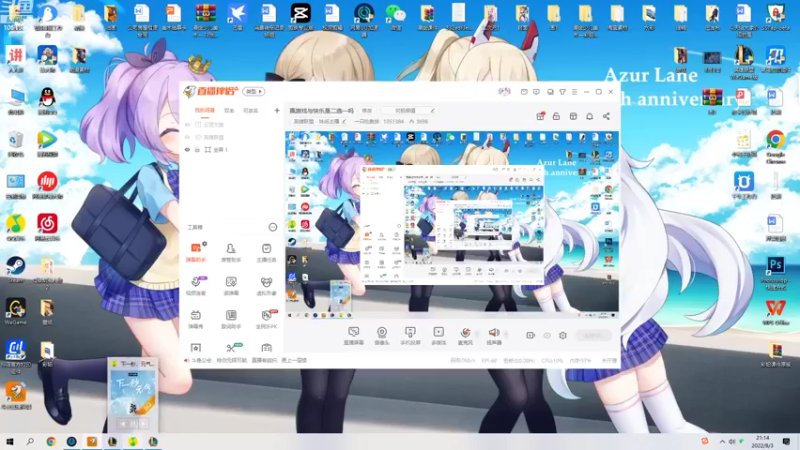800x450 pixels.
Task: Expand the 横屏 orientation mode selector
Action: click(x=253, y=91)
